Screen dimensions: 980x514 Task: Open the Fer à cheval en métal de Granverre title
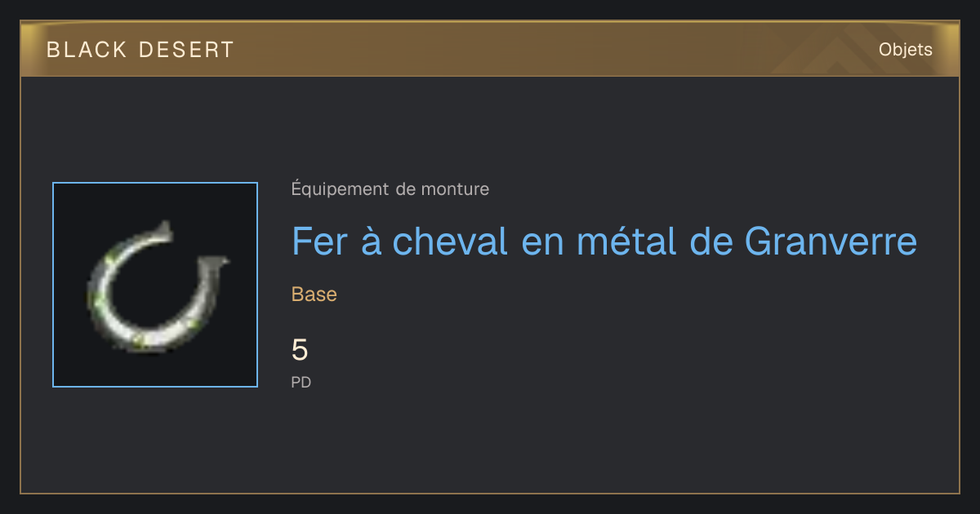click(x=604, y=241)
